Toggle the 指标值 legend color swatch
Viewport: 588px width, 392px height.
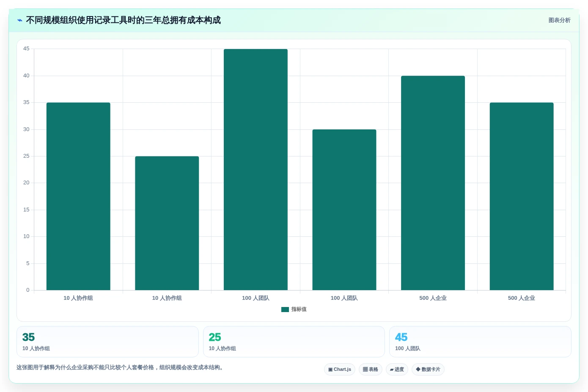click(x=285, y=310)
